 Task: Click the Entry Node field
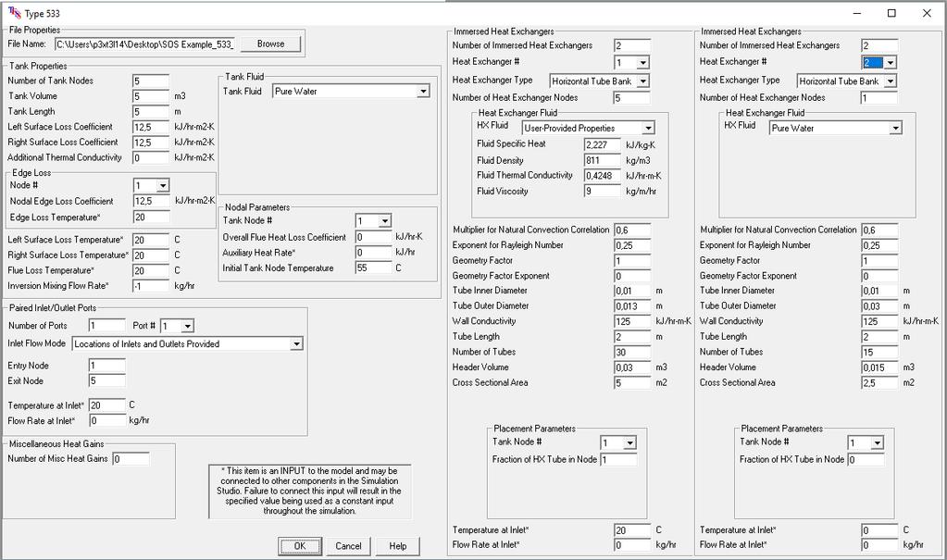(x=106, y=366)
